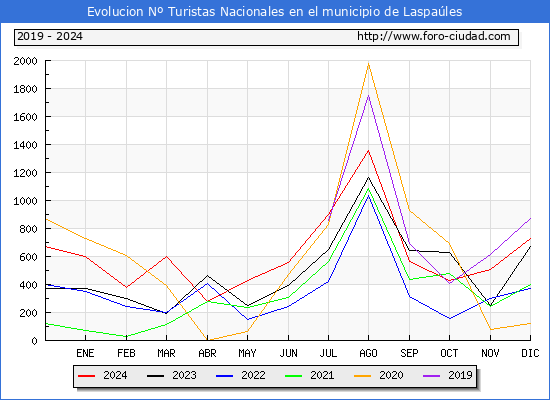
Task: Click the 1600 y-axis value
Action: coord(25,117)
